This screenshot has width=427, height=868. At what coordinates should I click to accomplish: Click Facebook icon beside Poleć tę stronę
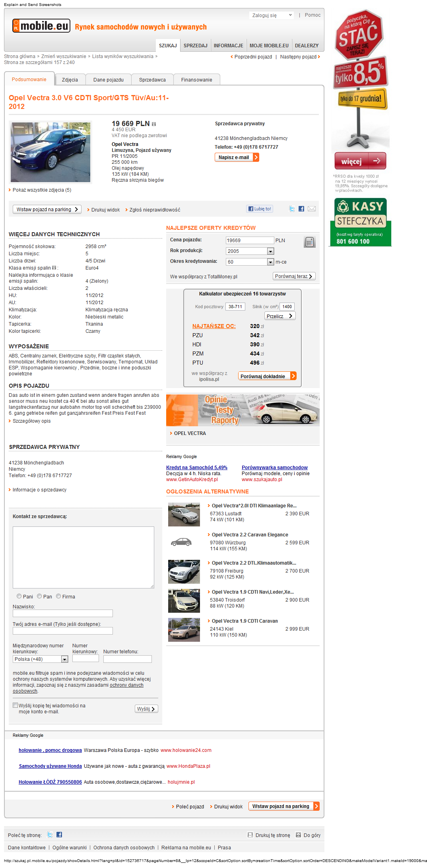[59, 835]
